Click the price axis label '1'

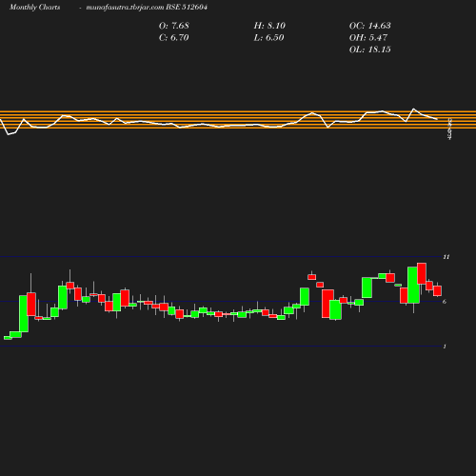point(445,347)
